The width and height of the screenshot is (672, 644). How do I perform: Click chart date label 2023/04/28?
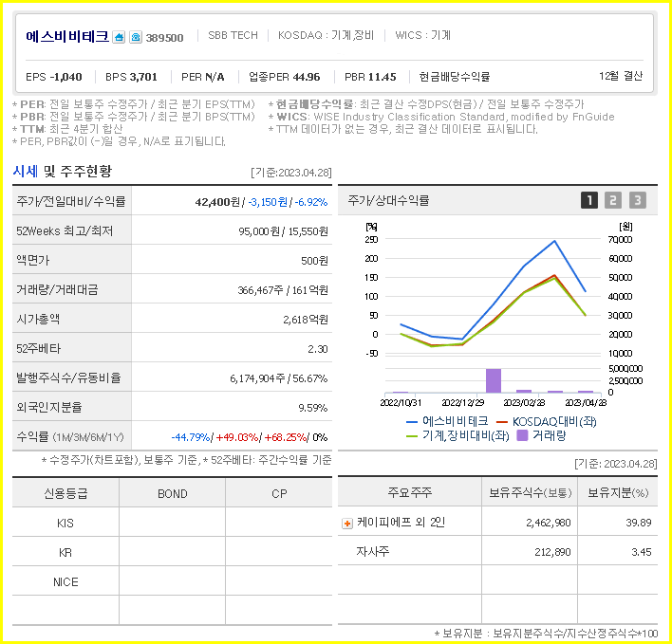coord(586,403)
